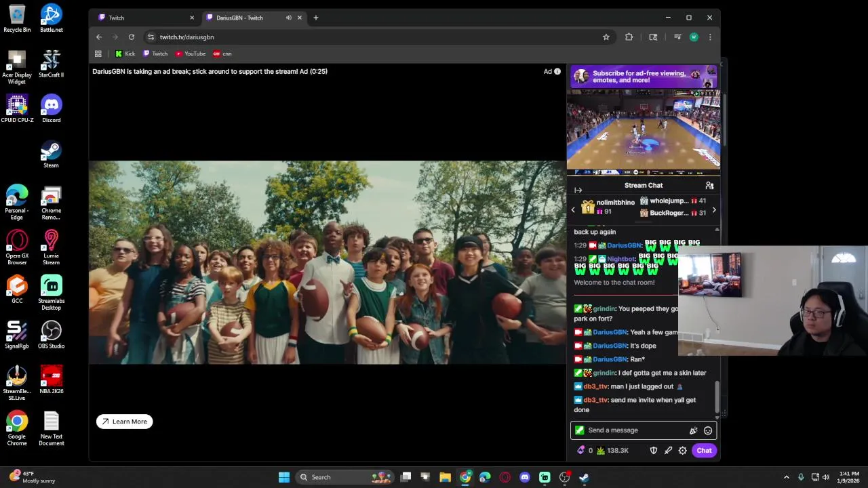Send message with Chat button
Image resolution: width=868 pixels, height=488 pixels.
pyautogui.click(x=704, y=451)
